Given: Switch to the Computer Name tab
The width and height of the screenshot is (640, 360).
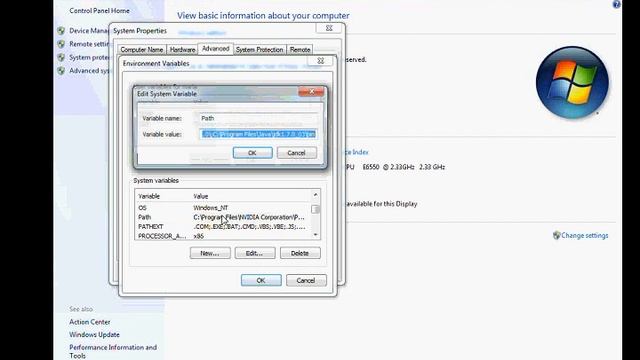Looking at the screenshot, I should [142, 49].
